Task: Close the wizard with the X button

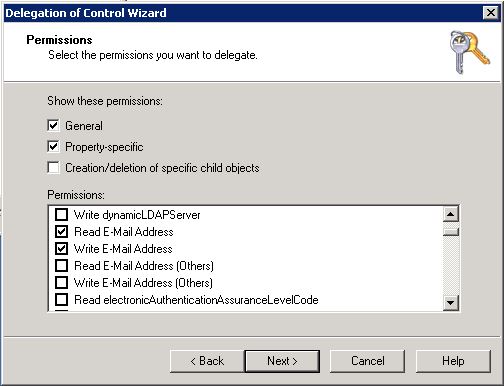Action: click(491, 13)
